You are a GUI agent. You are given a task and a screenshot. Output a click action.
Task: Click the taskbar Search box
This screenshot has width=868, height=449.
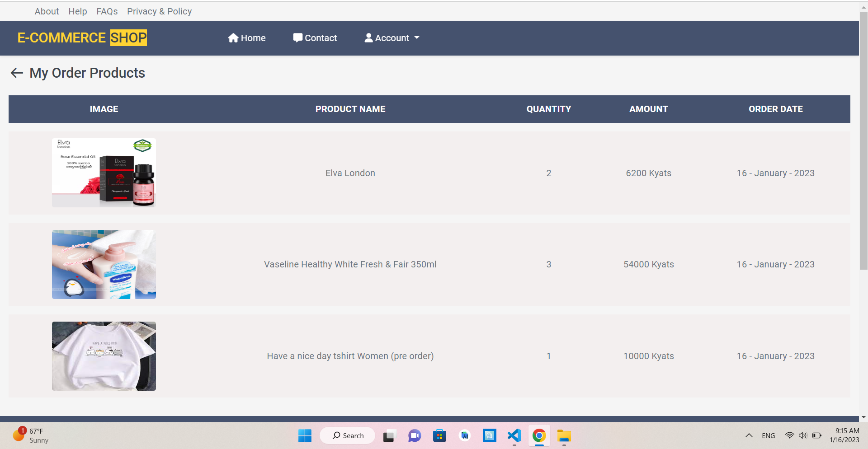coord(348,435)
